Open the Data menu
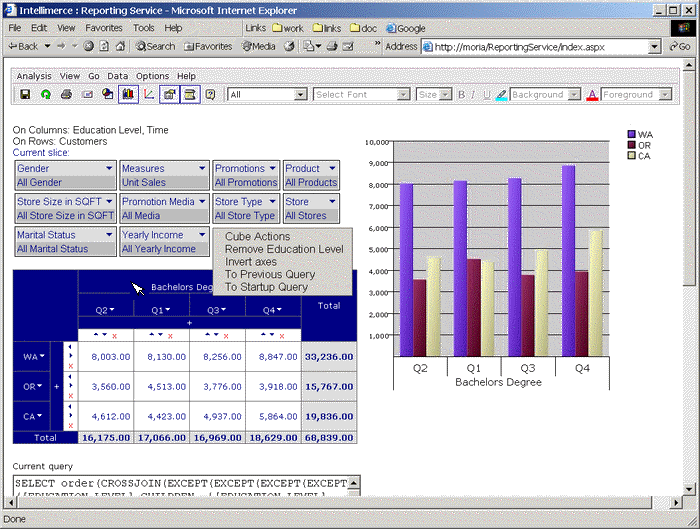This screenshot has height=529, width=700. pyautogui.click(x=118, y=76)
